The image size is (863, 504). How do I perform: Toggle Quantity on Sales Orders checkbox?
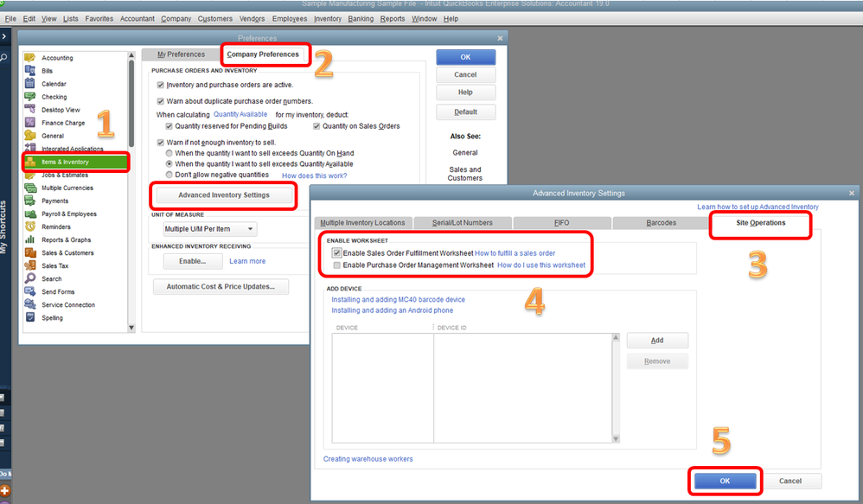[316, 126]
